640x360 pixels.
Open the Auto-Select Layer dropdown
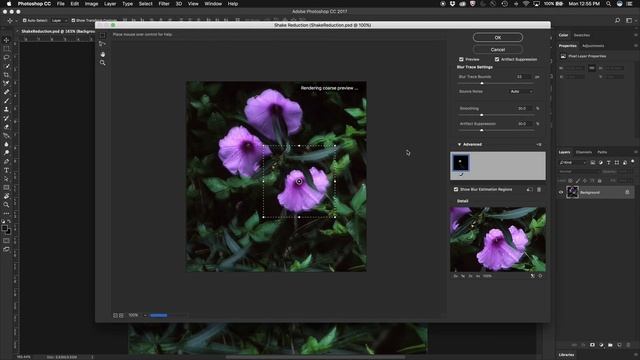coord(59,20)
